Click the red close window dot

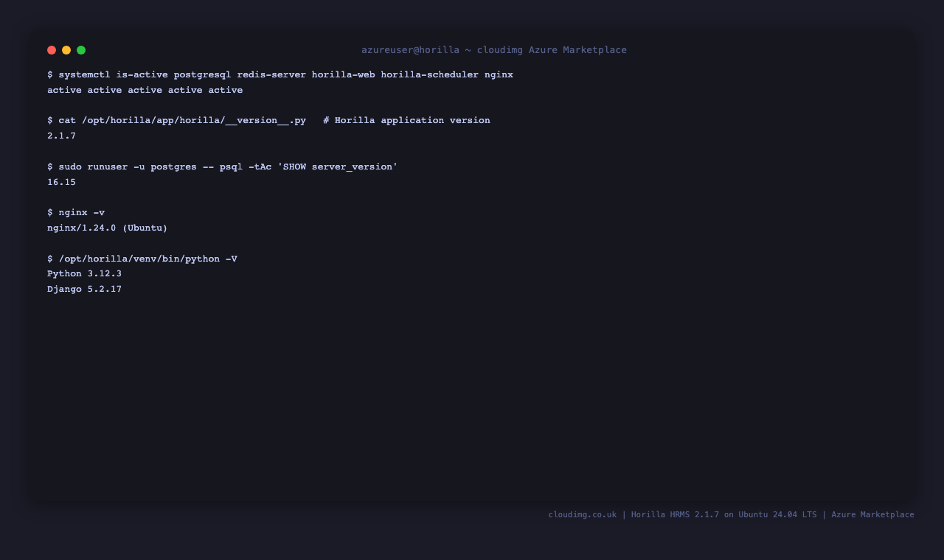pyautogui.click(x=52, y=50)
